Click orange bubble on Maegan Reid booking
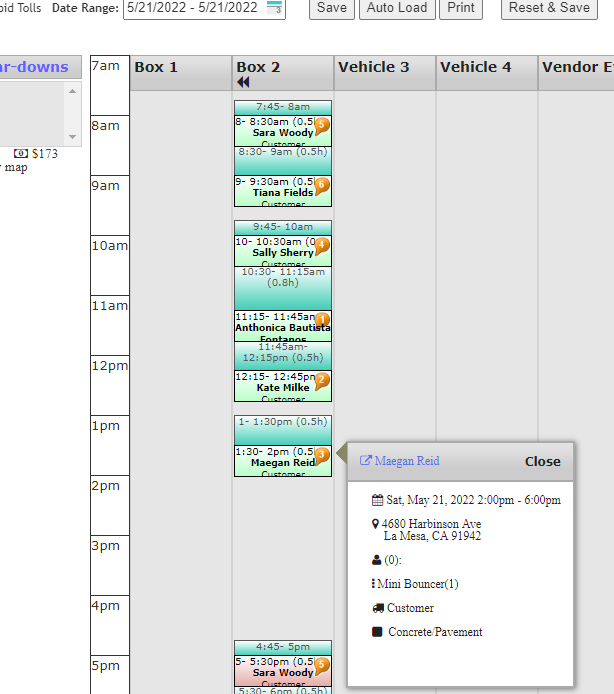Viewport: 614px width, 694px height. coord(322,455)
